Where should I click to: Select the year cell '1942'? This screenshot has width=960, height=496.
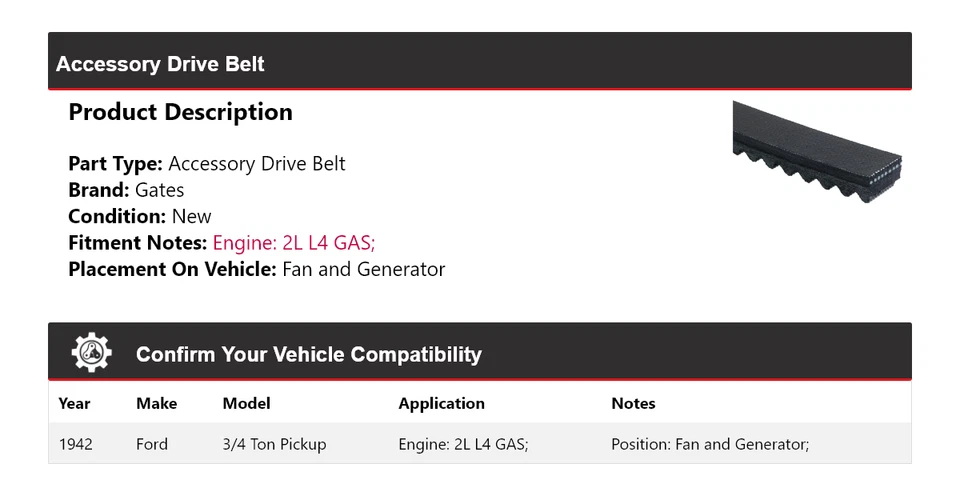(x=76, y=444)
